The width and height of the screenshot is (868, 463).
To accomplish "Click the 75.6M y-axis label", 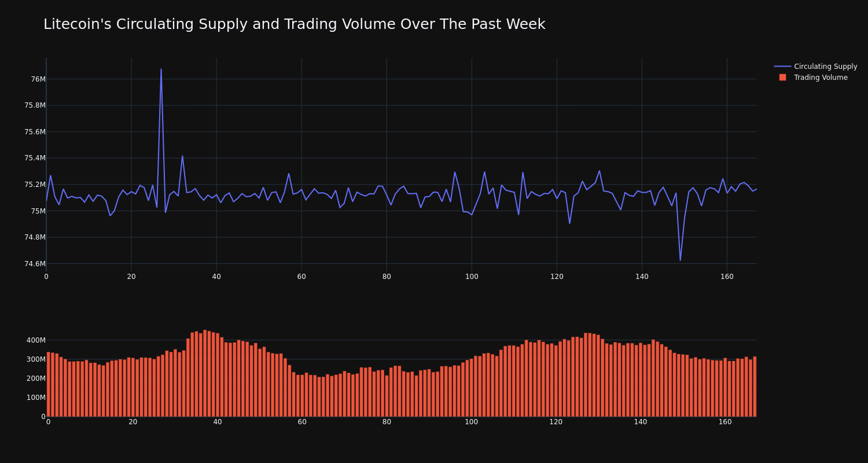I will pos(35,132).
